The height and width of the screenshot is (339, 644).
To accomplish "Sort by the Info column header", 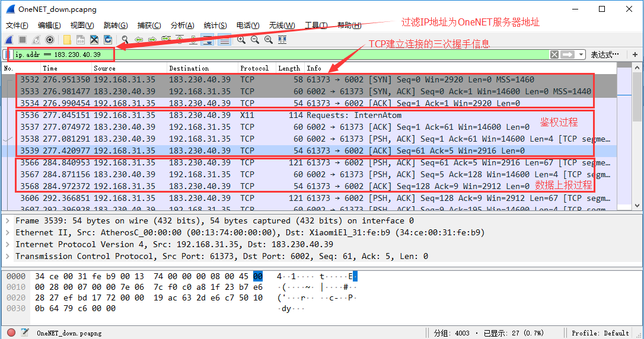I will click(x=460, y=68).
